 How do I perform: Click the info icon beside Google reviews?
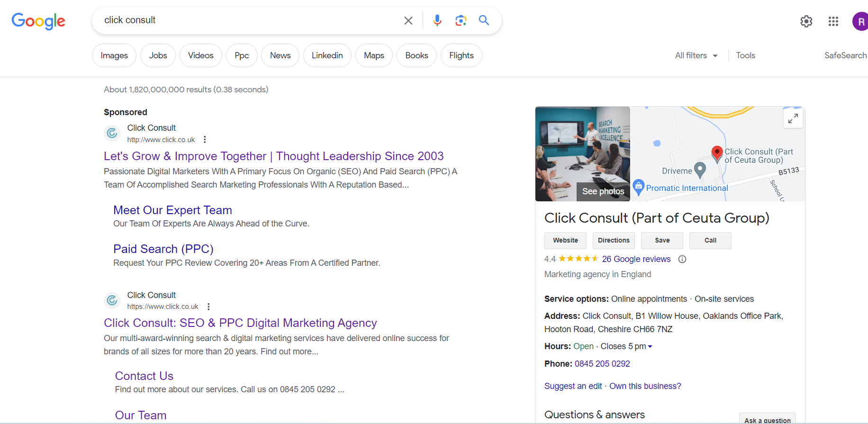[x=682, y=259]
